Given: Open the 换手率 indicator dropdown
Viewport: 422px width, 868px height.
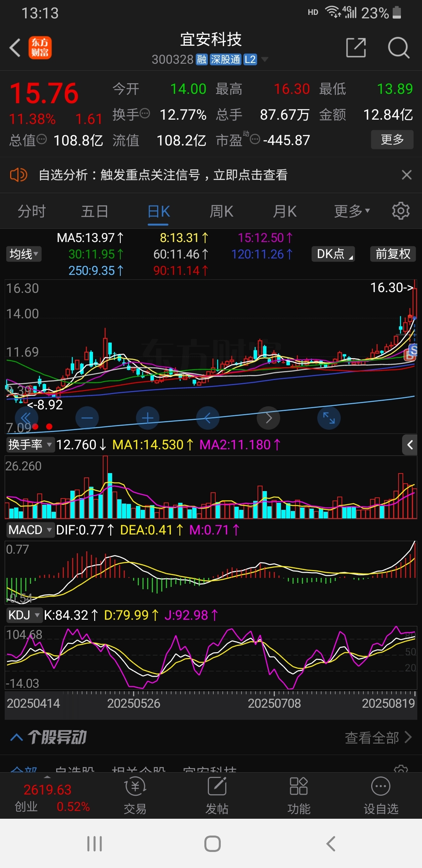Looking at the screenshot, I should [30, 445].
